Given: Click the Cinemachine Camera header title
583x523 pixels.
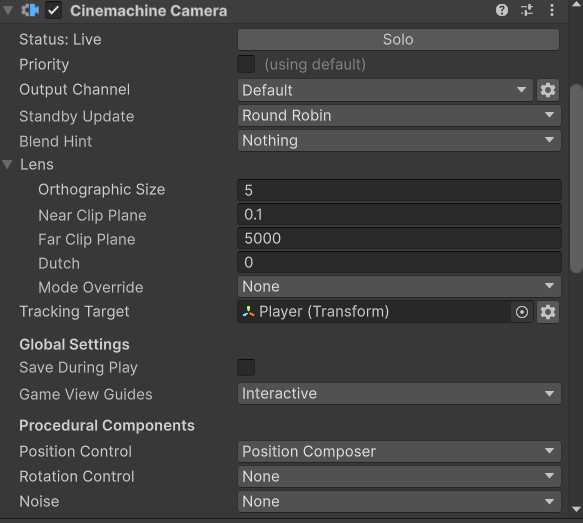Looking at the screenshot, I should coord(148,11).
